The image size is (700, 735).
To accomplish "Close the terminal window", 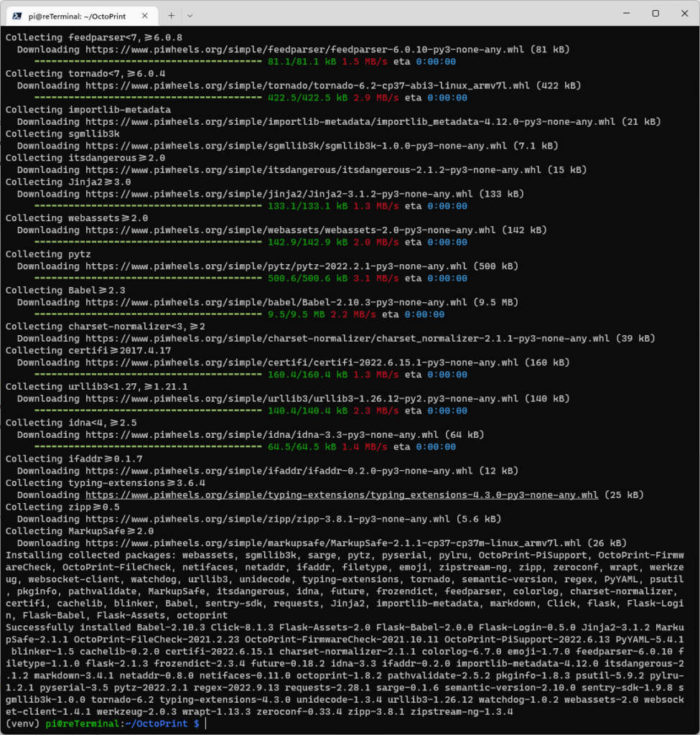I will tap(684, 13).
